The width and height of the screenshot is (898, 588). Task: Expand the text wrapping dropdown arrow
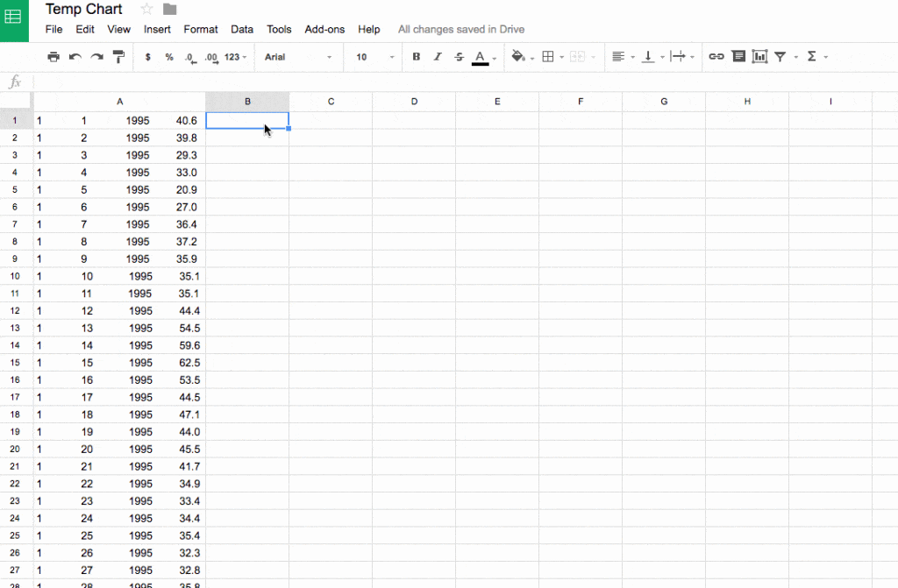693,57
